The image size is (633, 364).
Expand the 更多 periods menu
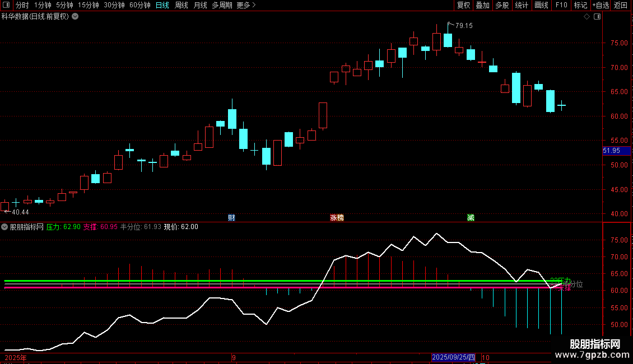point(246,5)
